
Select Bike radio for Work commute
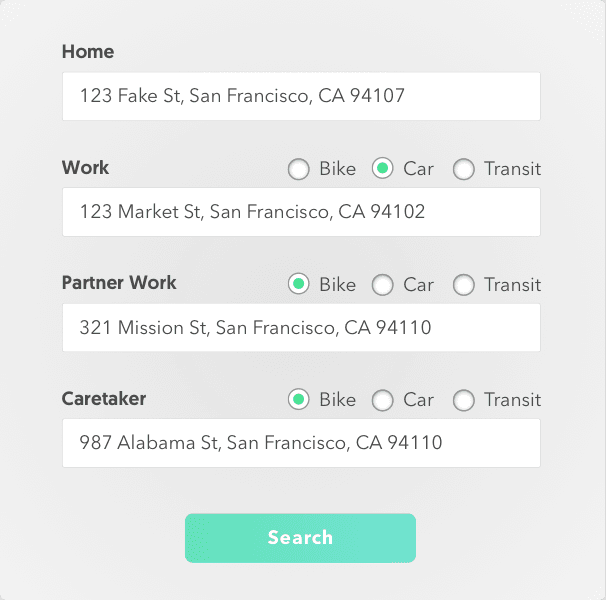point(298,169)
